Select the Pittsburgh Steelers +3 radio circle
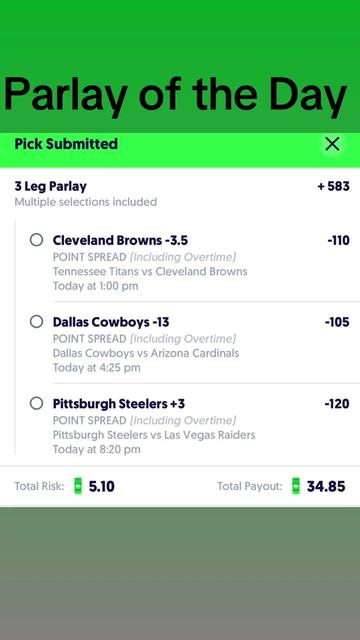This screenshot has height=640, width=360. (x=36, y=404)
